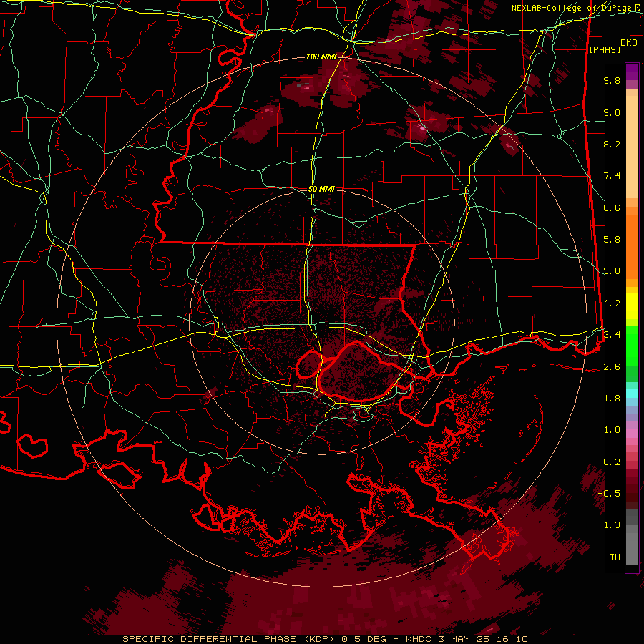Click the 5.0 legend value
This screenshot has height=644, width=644.
[x=612, y=271]
